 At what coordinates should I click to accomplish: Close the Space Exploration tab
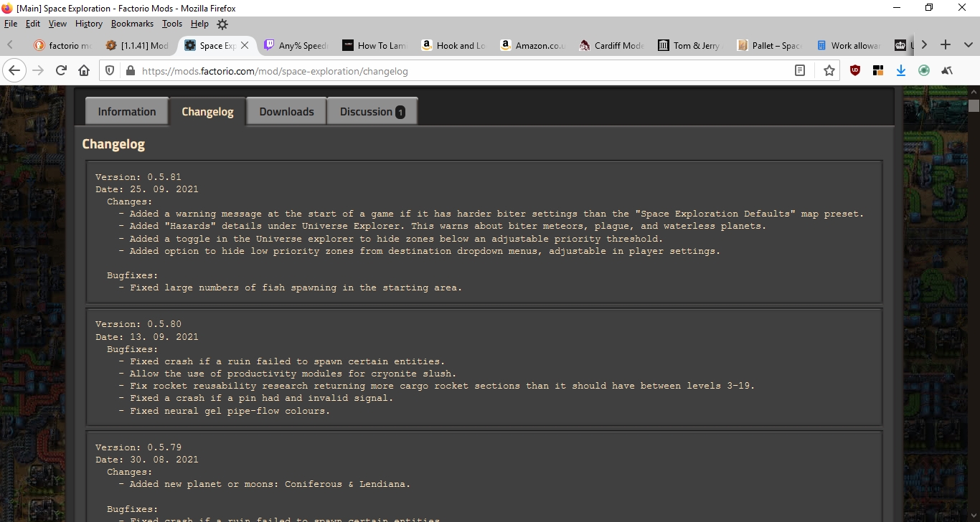(x=245, y=45)
